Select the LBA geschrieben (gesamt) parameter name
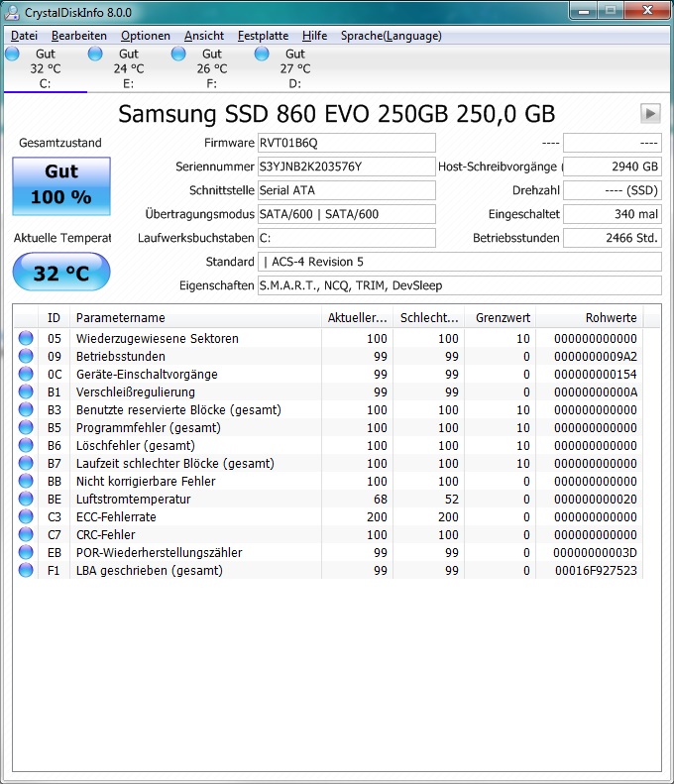The image size is (674, 784). [150, 571]
